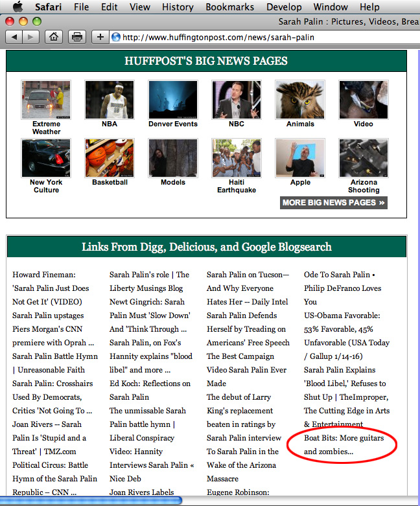The width and height of the screenshot is (420, 506).
Task: Open Sarah Palin Battle Hymn Unreasonable Faith link
Action: (x=55, y=363)
